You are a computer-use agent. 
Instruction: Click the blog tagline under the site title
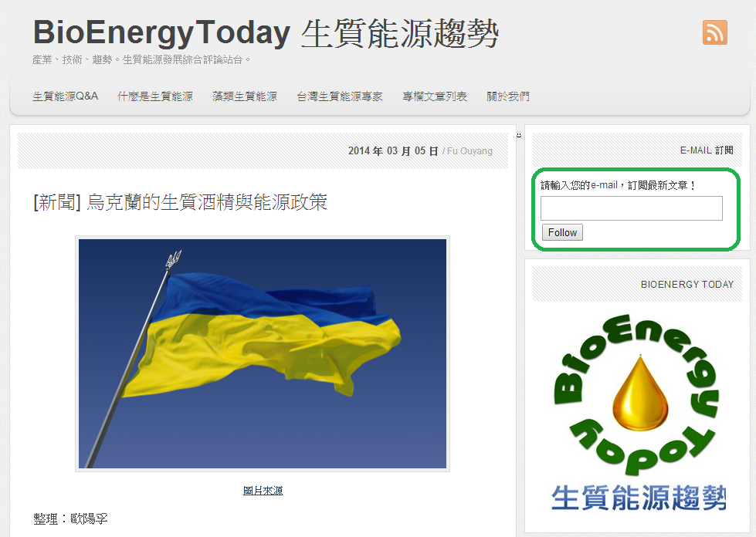click(143, 59)
